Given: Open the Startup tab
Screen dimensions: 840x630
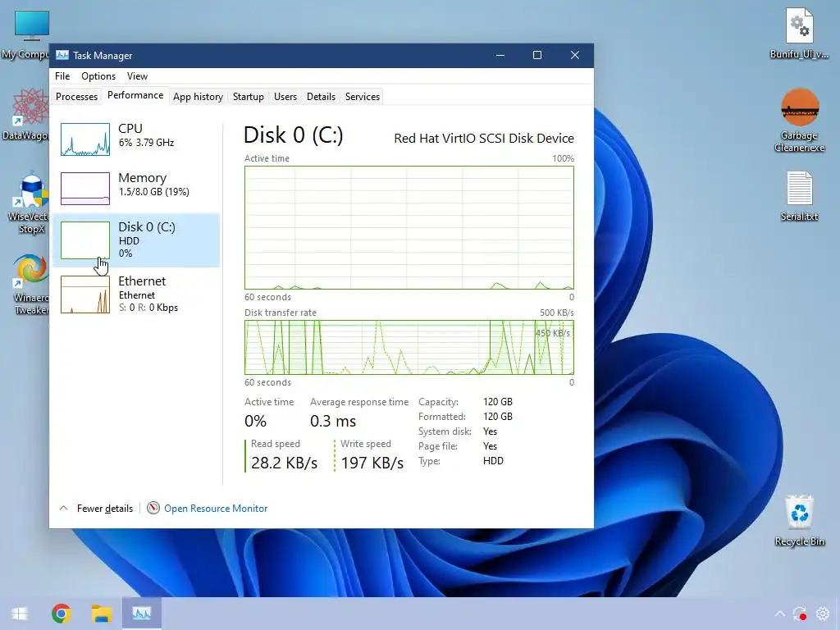Looking at the screenshot, I should [x=248, y=97].
